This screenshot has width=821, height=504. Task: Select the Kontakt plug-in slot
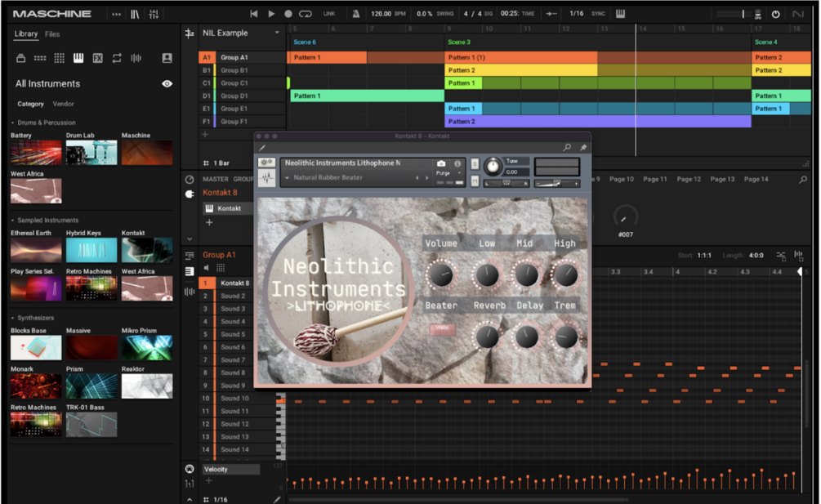pyautogui.click(x=228, y=208)
